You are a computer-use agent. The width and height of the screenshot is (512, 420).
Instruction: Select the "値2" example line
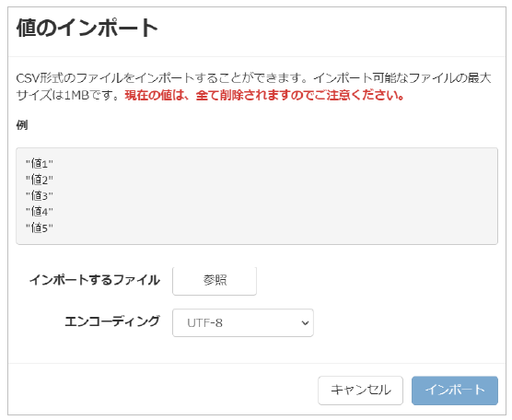coord(40,180)
